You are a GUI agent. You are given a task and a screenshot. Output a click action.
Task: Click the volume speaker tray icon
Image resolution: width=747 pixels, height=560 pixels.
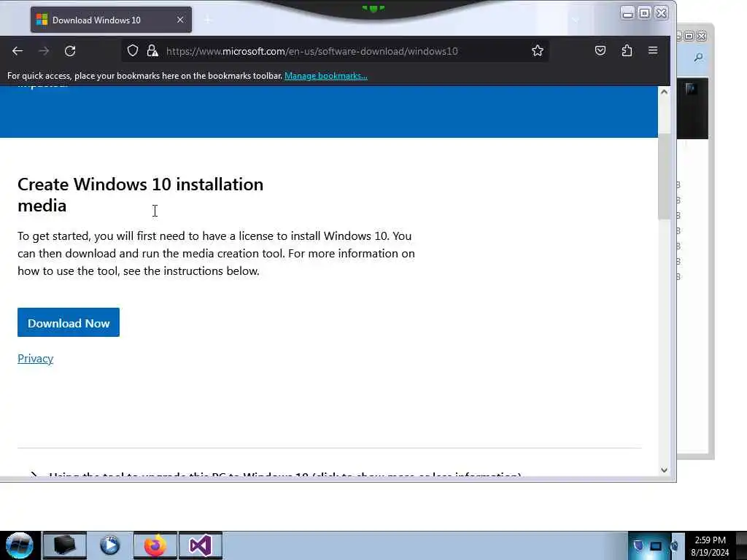pyautogui.click(x=674, y=545)
